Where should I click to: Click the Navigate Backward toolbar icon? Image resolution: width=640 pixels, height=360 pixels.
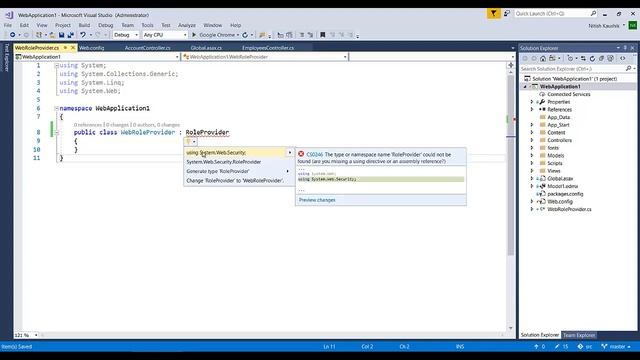click(13, 35)
